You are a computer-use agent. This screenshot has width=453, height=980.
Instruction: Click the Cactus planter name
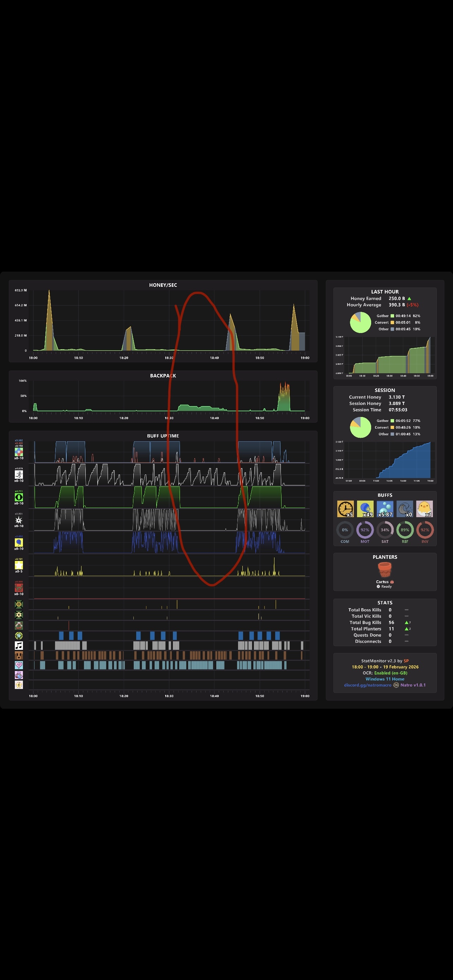pyautogui.click(x=382, y=582)
